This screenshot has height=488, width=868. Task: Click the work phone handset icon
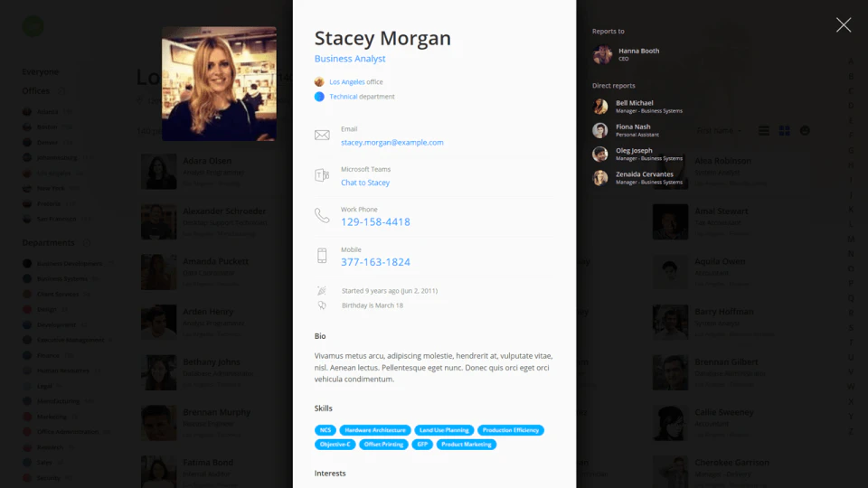pos(322,215)
